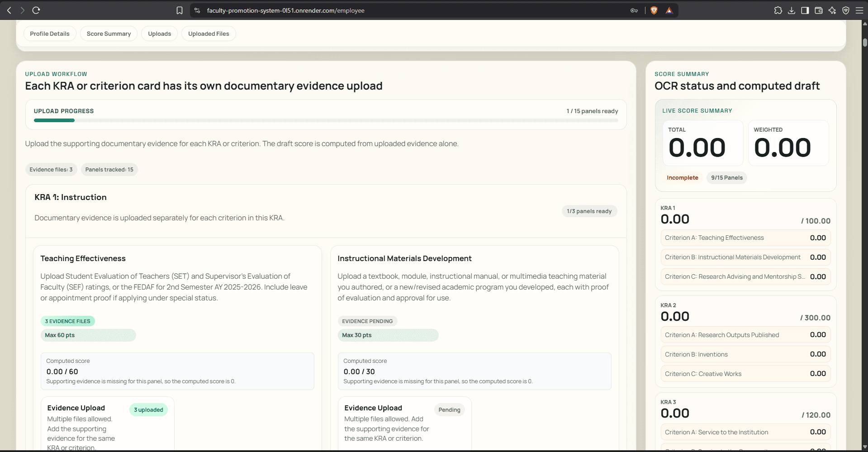Toggle the browser sidebar panel icon

[805, 10]
